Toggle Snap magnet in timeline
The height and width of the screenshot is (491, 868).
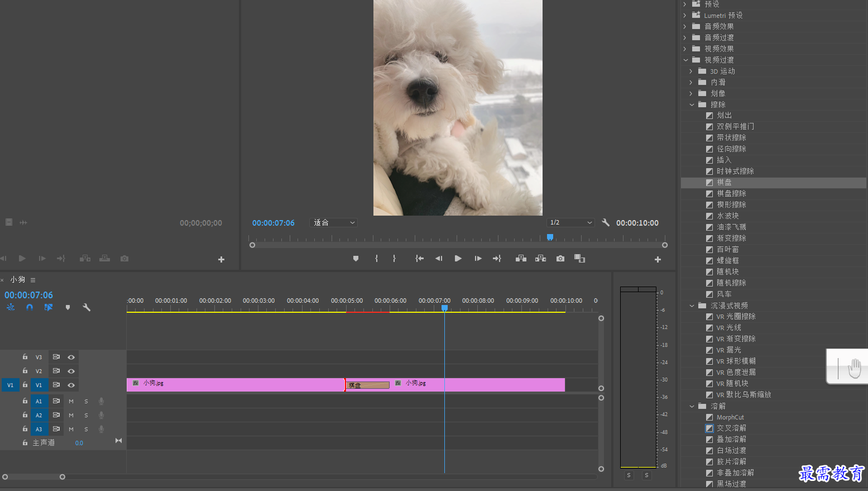click(30, 307)
